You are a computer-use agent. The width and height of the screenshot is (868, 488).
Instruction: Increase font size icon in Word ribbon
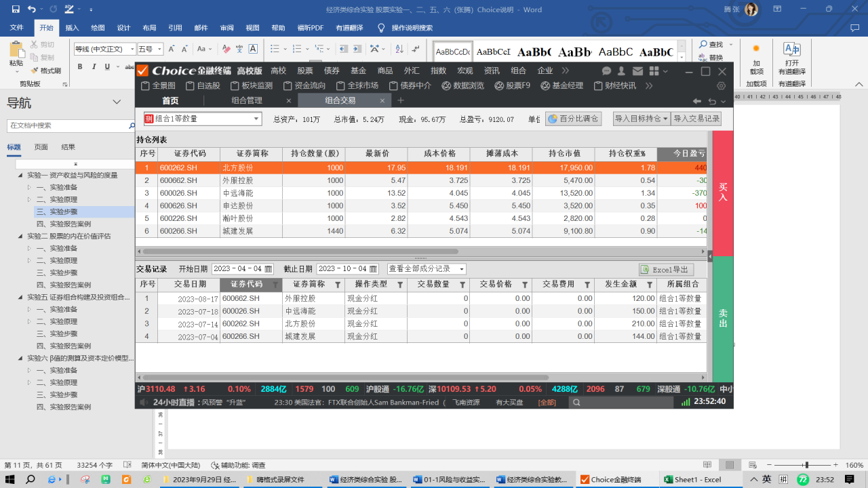tap(172, 49)
